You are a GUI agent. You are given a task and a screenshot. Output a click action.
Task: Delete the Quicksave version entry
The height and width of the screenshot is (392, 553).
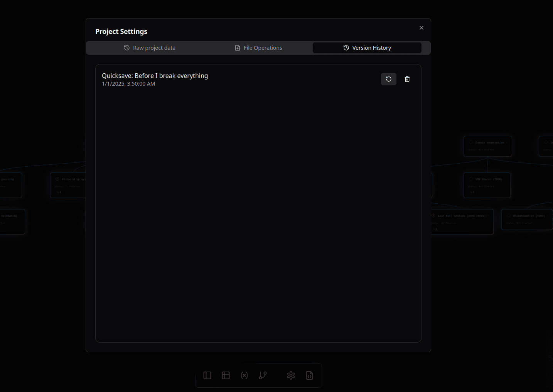click(407, 79)
